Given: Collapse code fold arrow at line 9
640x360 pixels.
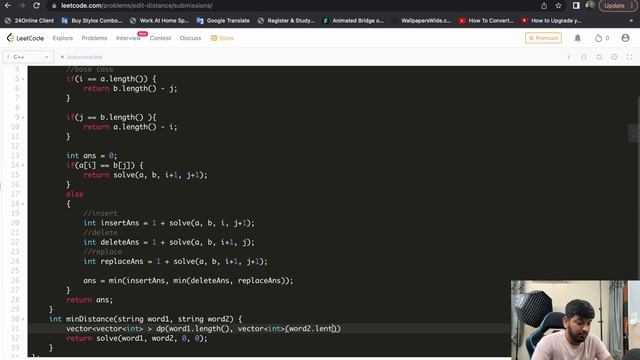Looking at the screenshot, I should click(x=23, y=117).
